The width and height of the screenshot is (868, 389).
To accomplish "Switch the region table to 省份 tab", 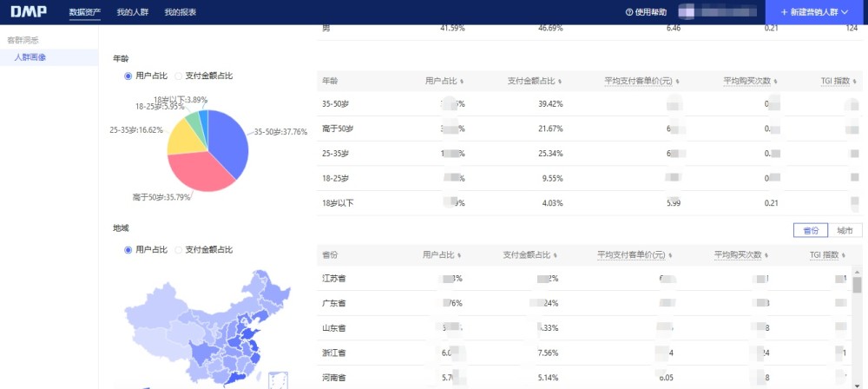I will click(x=811, y=230).
